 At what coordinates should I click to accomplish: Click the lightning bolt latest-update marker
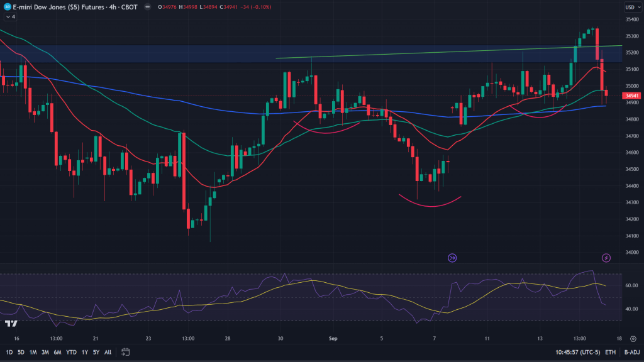pyautogui.click(x=606, y=258)
